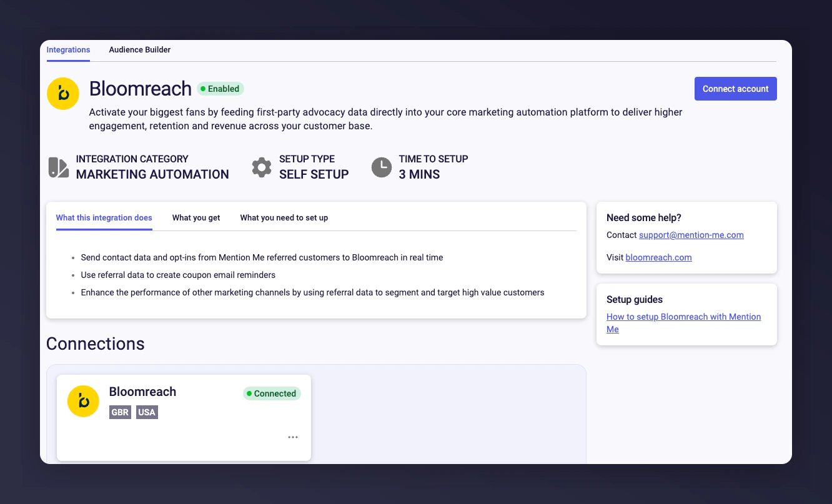Open the three-dot menu on the Bloomreach connection

293,437
